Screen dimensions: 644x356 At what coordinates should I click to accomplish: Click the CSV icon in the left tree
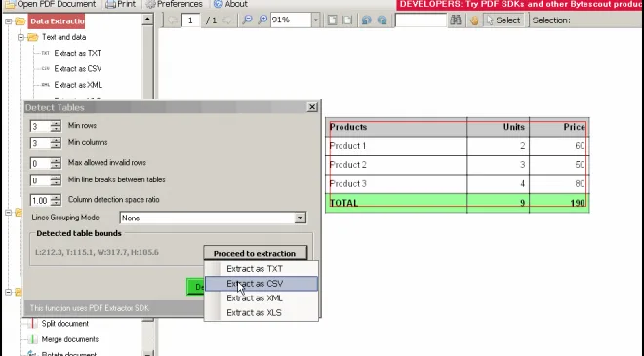(45, 69)
